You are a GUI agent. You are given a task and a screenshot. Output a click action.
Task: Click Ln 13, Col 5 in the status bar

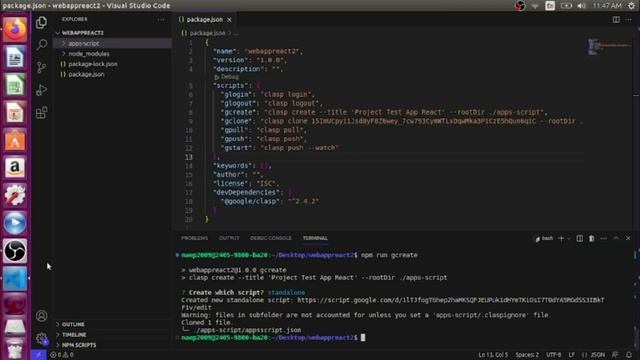click(x=493, y=355)
